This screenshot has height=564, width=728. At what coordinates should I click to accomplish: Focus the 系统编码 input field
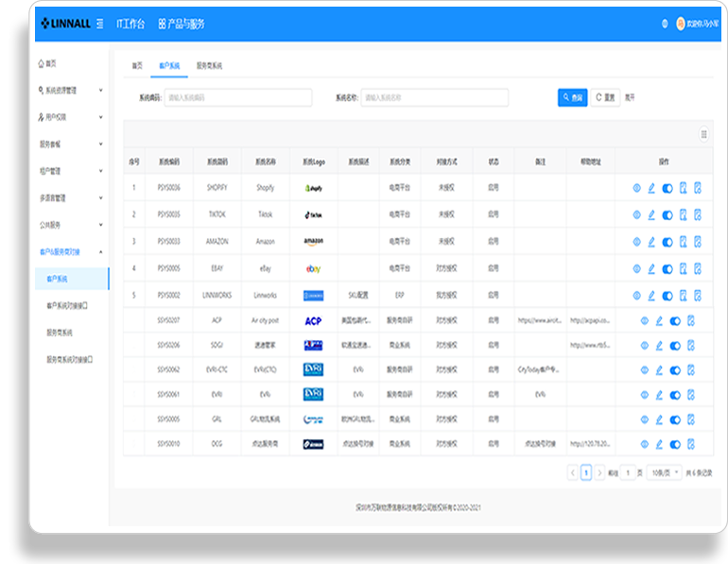(238, 98)
